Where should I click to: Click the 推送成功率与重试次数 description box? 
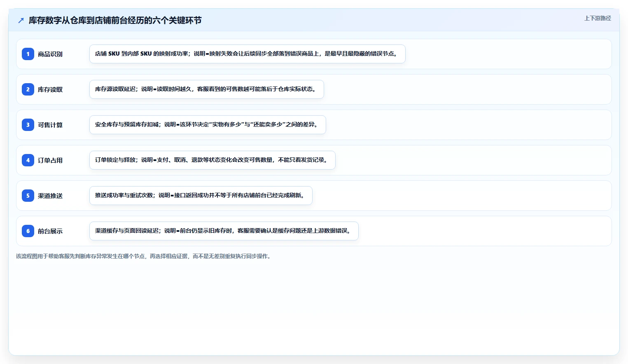pyautogui.click(x=201, y=196)
